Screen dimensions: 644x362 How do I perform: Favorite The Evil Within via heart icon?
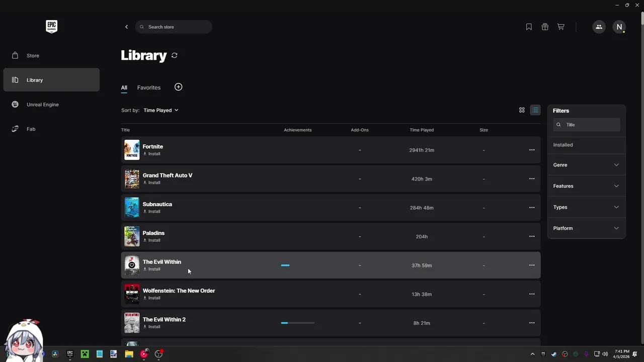pos(132,265)
